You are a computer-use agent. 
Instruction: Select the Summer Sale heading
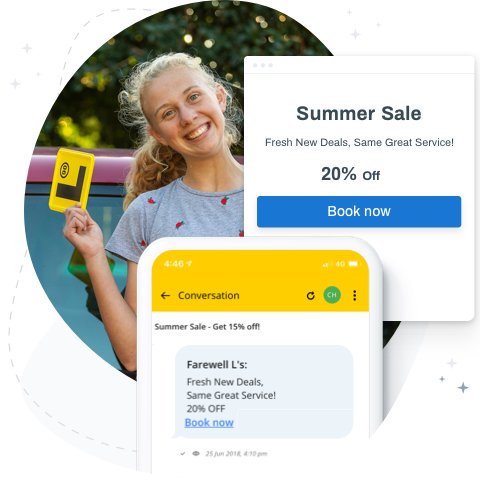pyautogui.click(x=359, y=113)
